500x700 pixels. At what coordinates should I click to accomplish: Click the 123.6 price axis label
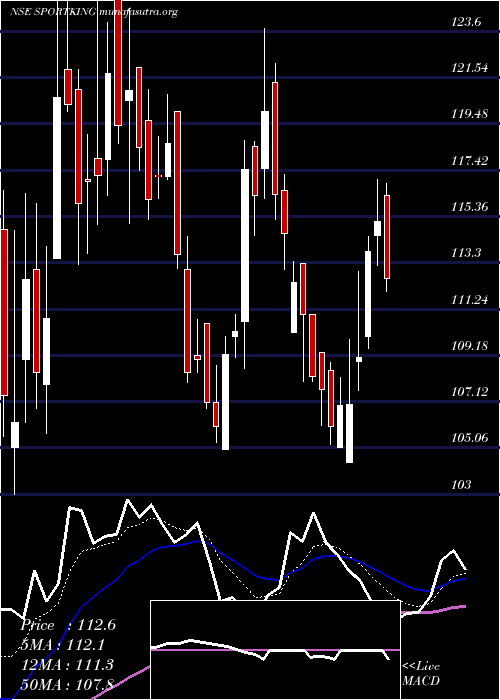pyautogui.click(x=466, y=21)
